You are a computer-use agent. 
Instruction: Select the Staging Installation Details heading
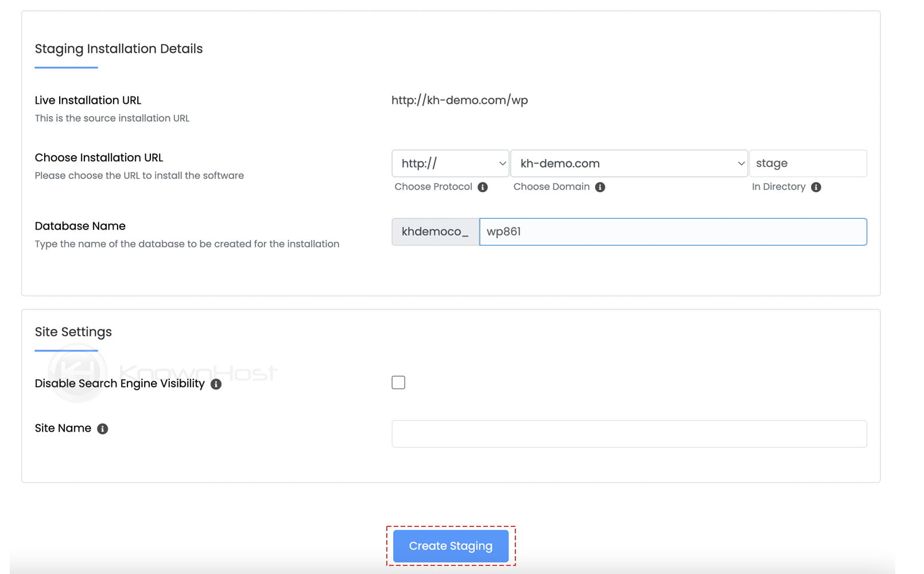118,49
